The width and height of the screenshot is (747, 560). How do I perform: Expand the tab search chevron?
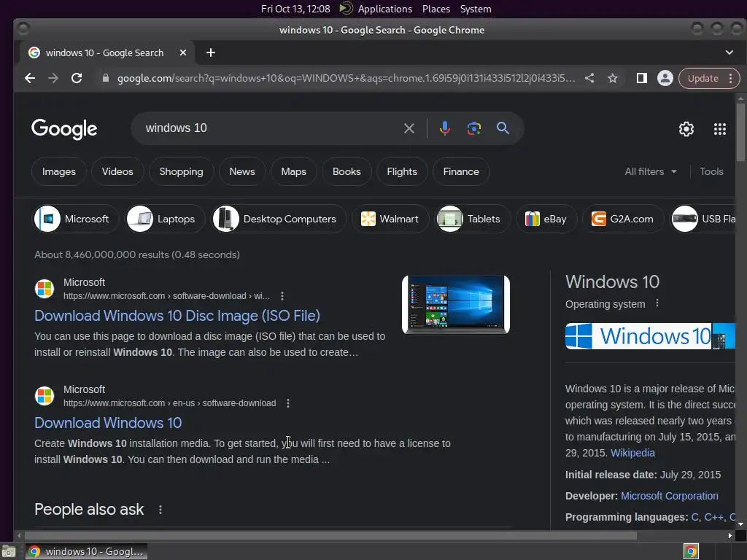coord(729,52)
